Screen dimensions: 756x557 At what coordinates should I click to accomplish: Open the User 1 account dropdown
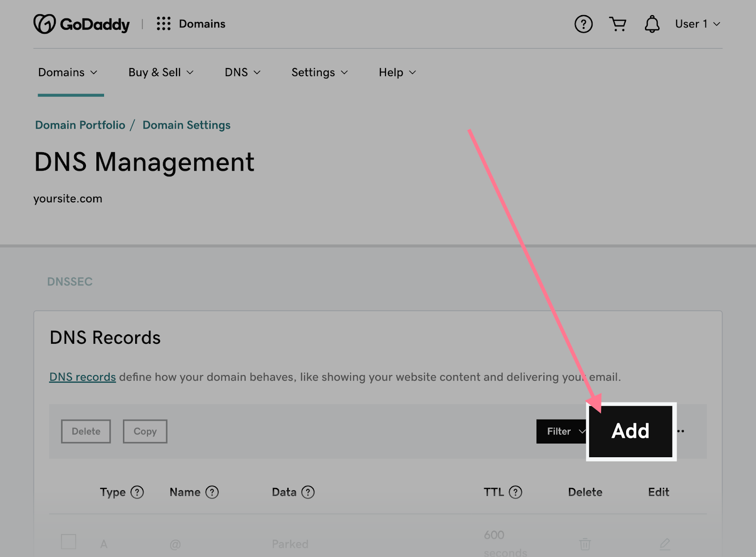698,24
